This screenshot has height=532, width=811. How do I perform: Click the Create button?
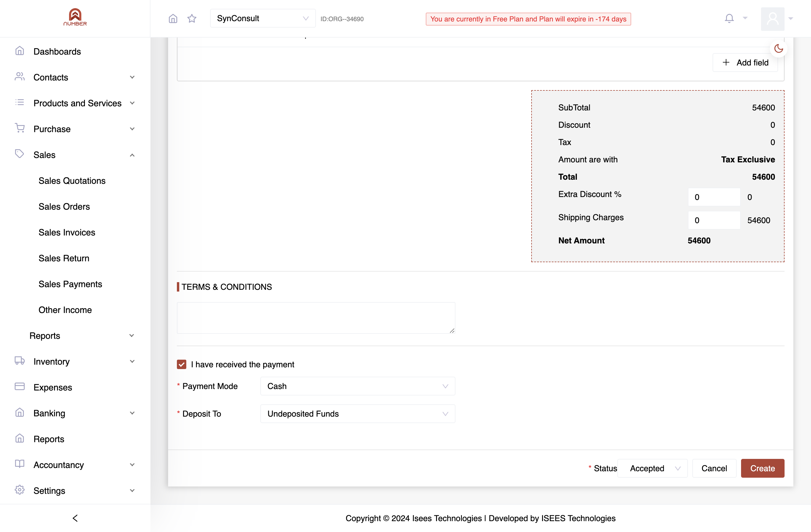763,469
